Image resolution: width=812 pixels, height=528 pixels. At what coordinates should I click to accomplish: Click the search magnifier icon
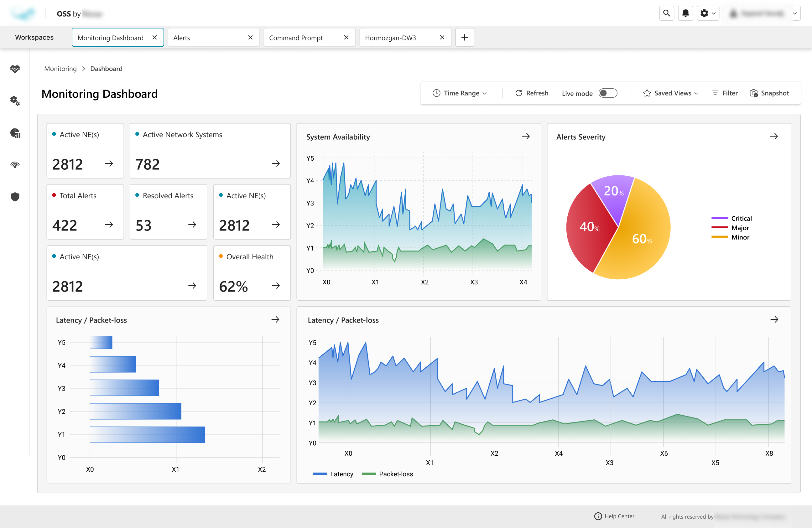(x=666, y=13)
